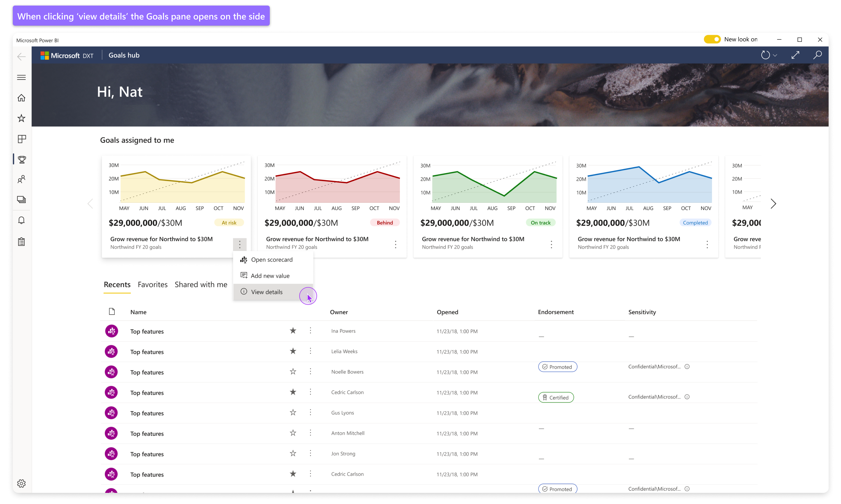Open more options for Anton Mitchell's row

310,433
